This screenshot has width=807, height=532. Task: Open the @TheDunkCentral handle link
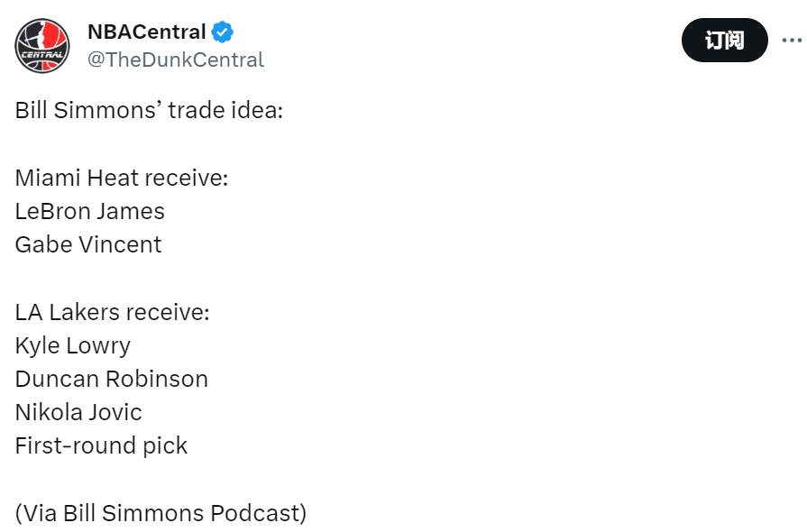click(176, 60)
